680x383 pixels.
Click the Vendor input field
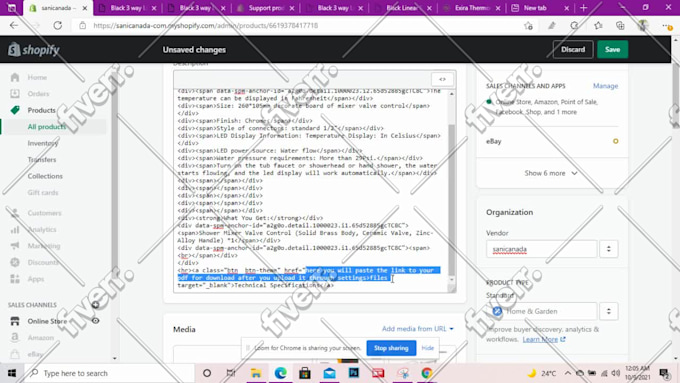pos(541,249)
